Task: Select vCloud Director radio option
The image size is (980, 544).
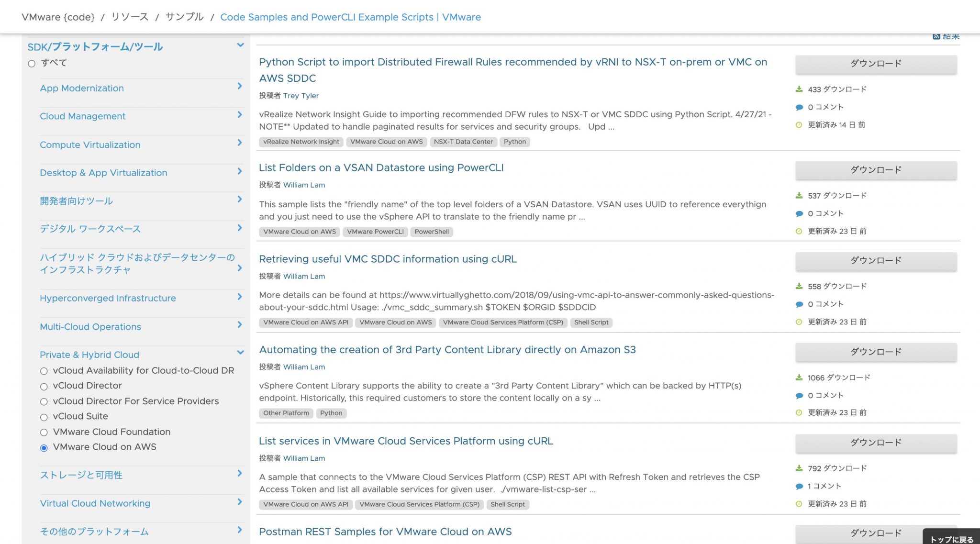Action: 44,387
